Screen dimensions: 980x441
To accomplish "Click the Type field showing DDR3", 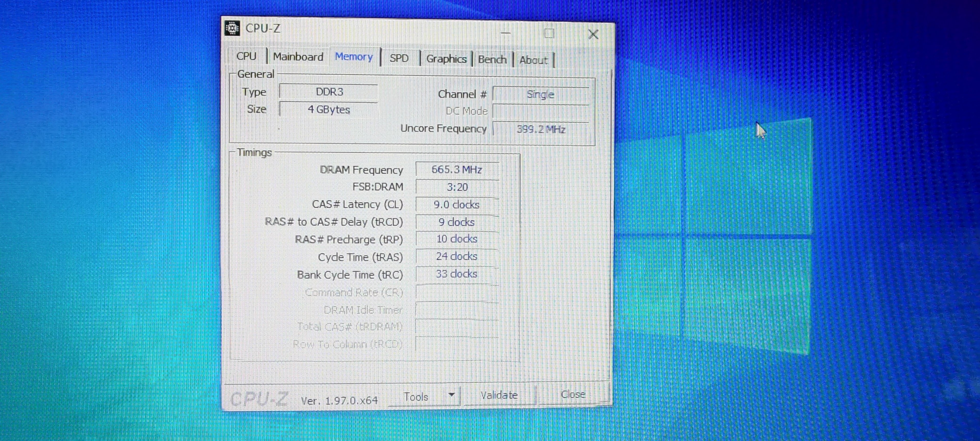I will point(329,92).
